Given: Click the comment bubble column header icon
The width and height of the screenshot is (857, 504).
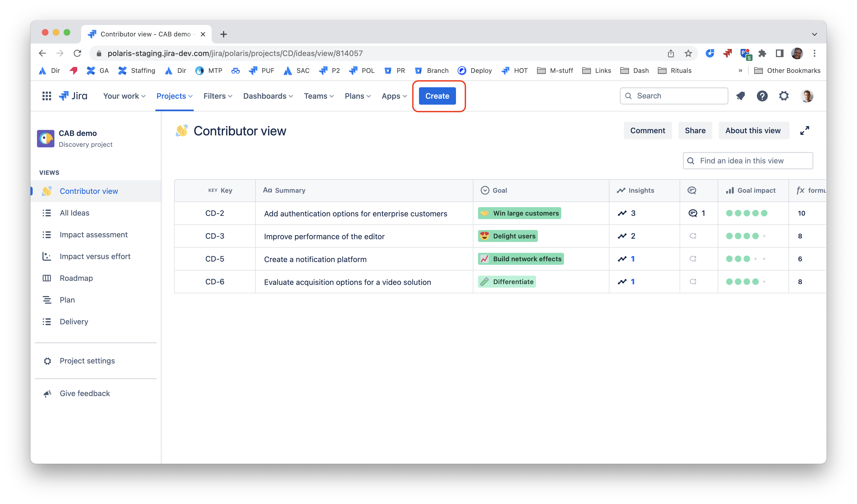Looking at the screenshot, I should point(692,190).
